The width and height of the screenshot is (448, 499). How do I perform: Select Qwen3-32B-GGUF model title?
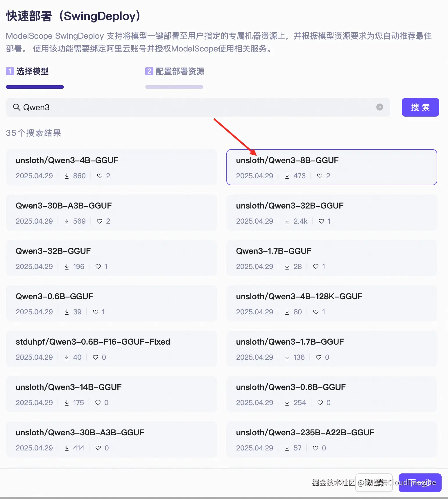click(53, 251)
